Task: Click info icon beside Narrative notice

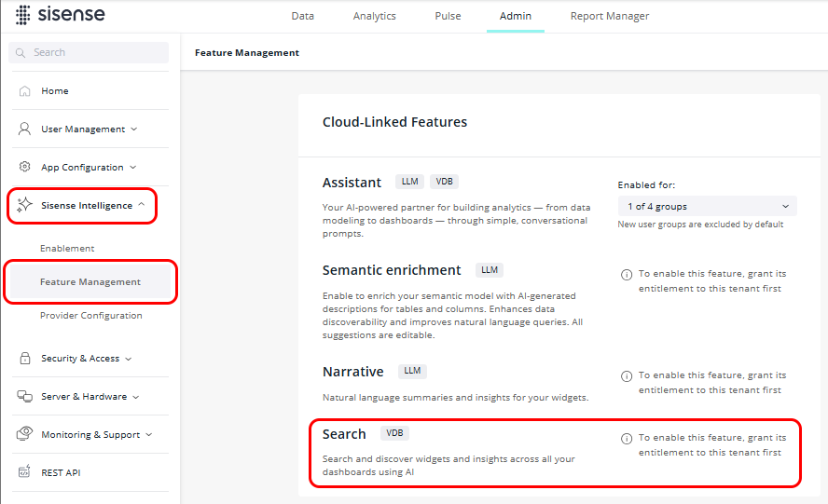Action: click(x=627, y=375)
